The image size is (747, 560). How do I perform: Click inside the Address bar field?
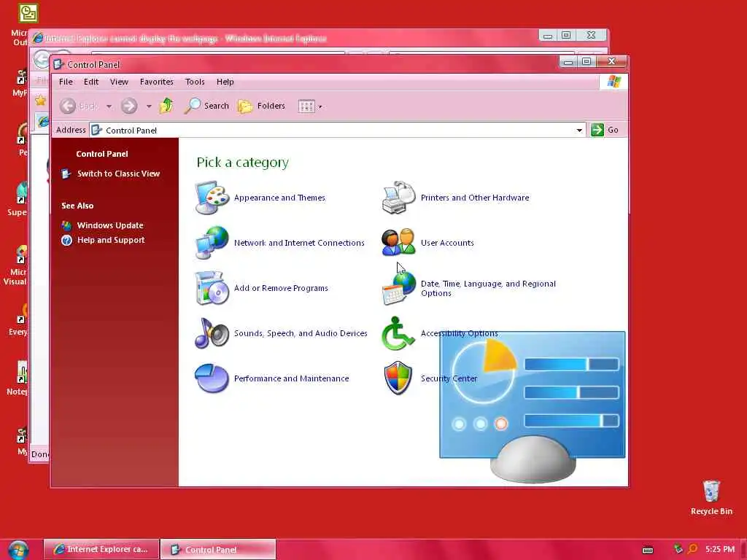tap(337, 130)
